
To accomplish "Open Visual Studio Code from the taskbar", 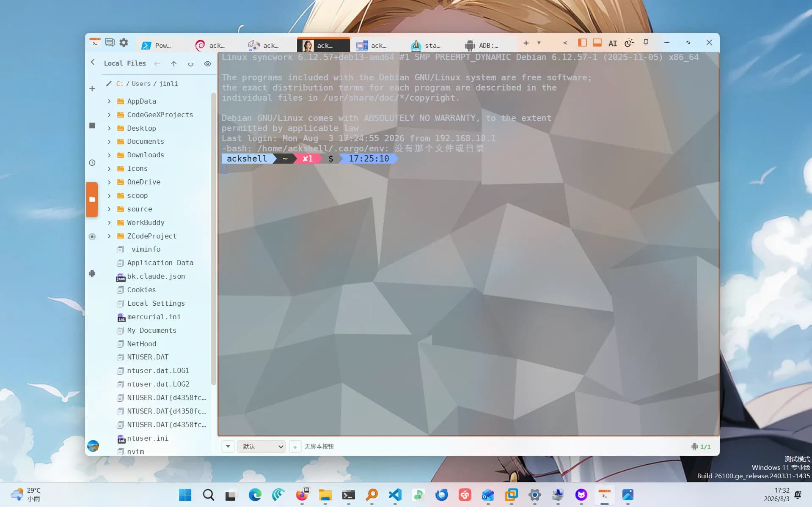I will [395, 495].
